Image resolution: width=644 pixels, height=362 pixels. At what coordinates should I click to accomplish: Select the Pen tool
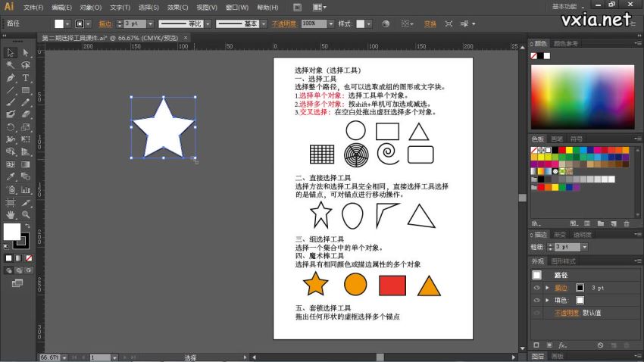[11, 77]
